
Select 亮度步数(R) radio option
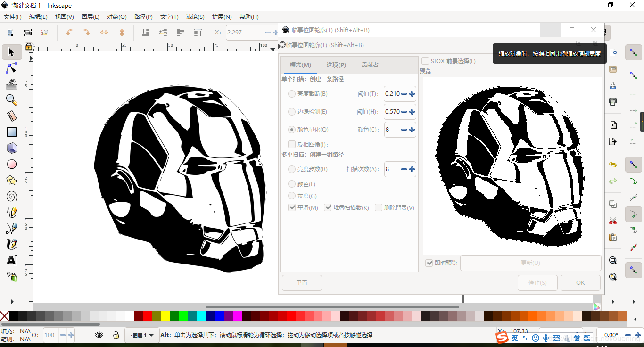[292, 169]
